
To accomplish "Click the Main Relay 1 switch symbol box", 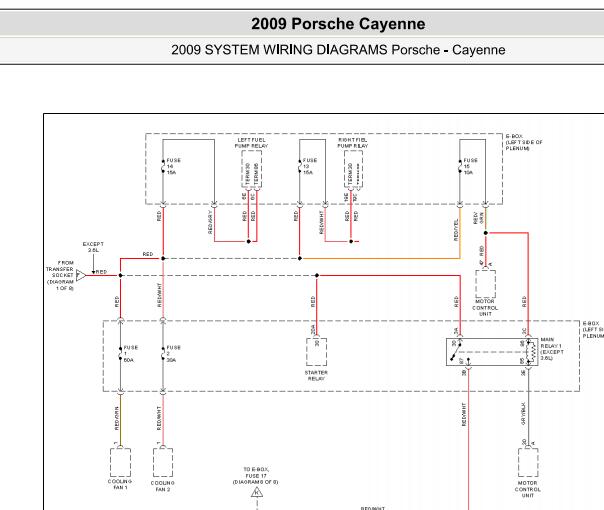I will 492,352.
